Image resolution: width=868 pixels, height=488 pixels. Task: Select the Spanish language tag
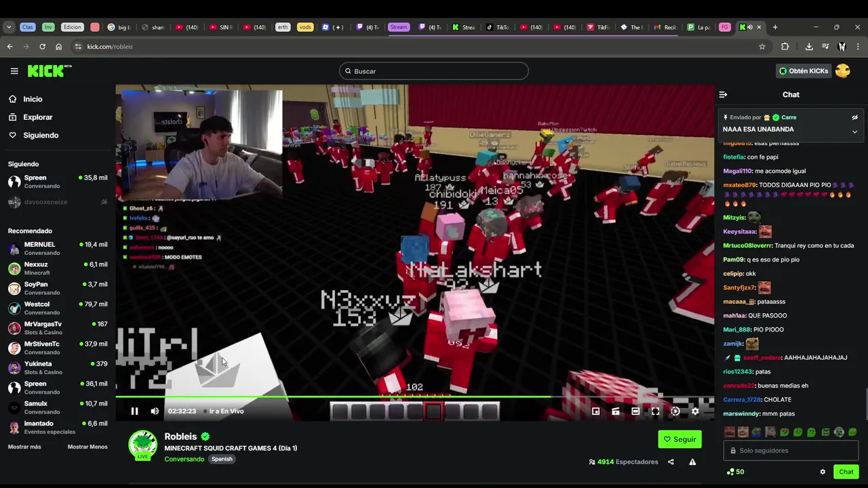tap(222, 459)
